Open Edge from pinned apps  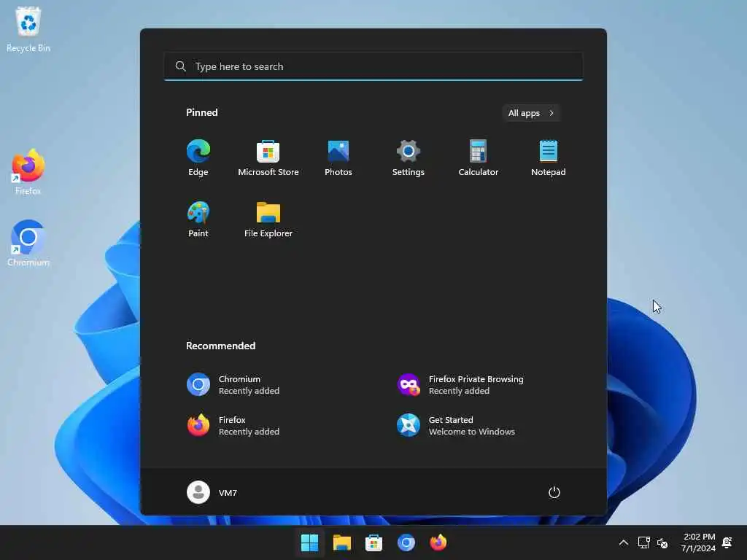click(198, 158)
